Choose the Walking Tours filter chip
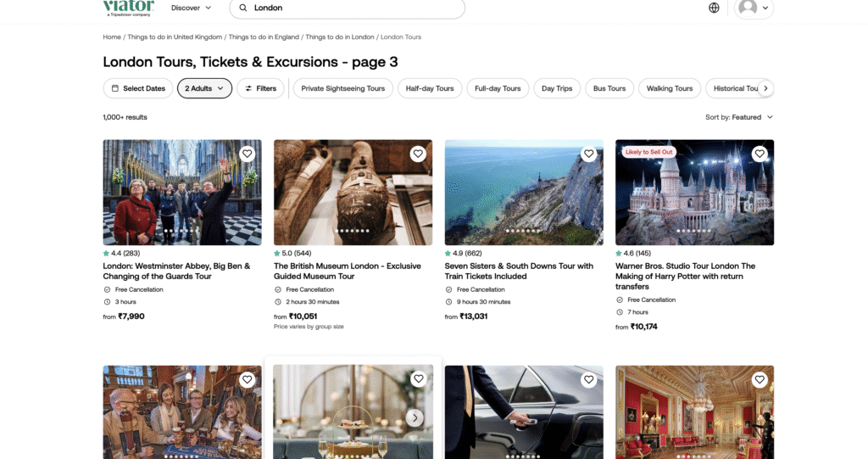This screenshot has width=868, height=459. click(670, 88)
